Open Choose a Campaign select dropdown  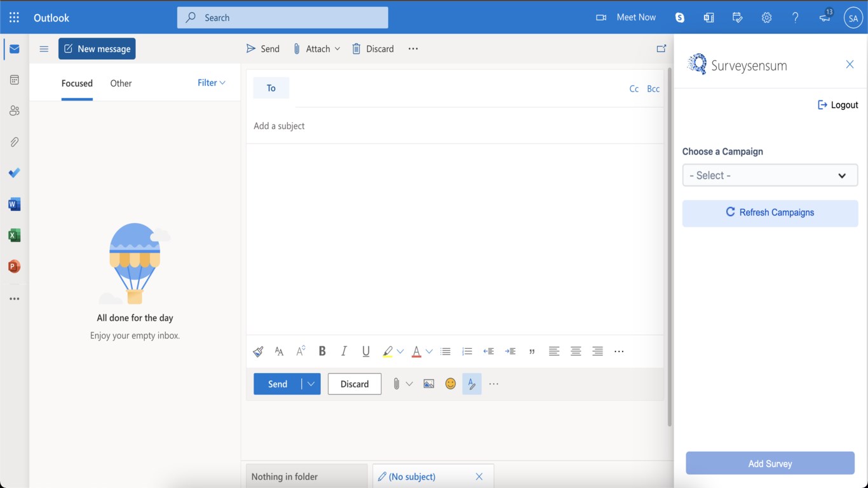pyautogui.click(x=770, y=175)
